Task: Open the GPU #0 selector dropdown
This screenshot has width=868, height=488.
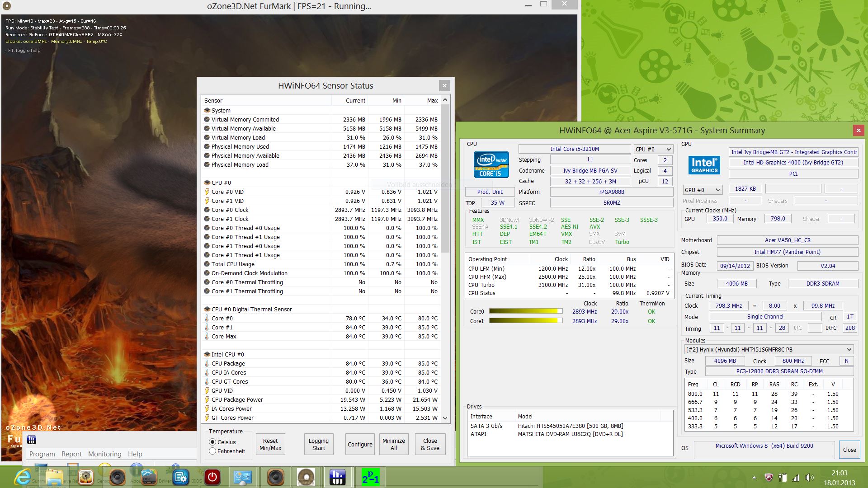Action: pos(703,190)
